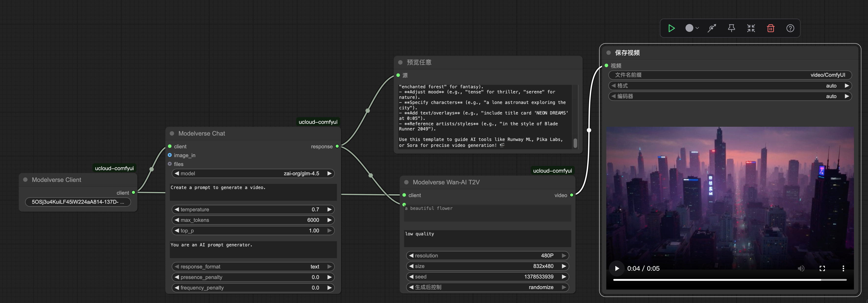Screen dimensions: 868x303
Task: Click the API key field in Modelverse Client
Action: coord(78,202)
